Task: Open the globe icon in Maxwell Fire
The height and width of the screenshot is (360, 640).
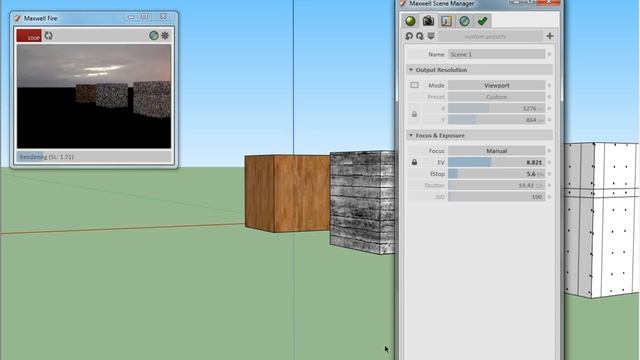Action: [153, 36]
